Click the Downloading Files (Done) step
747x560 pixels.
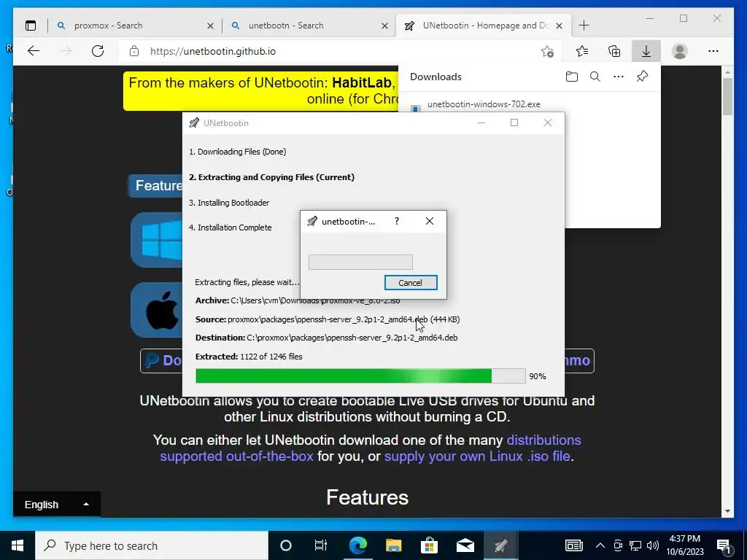coord(238,152)
